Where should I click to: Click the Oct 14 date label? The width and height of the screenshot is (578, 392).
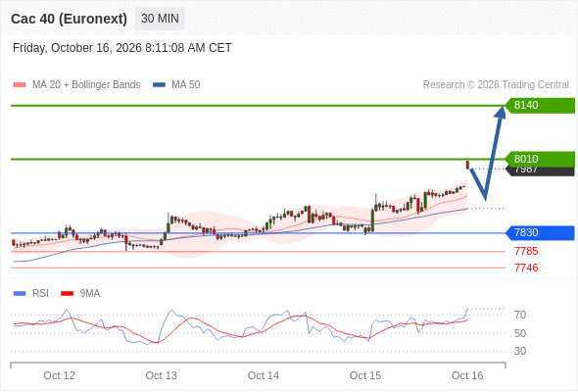pyautogui.click(x=264, y=375)
